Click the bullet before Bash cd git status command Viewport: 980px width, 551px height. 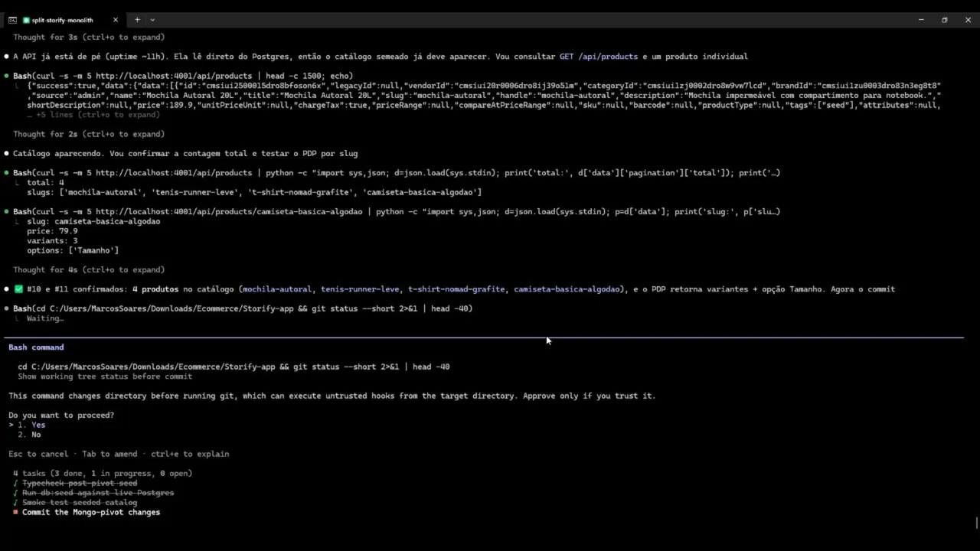[x=7, y=308]
